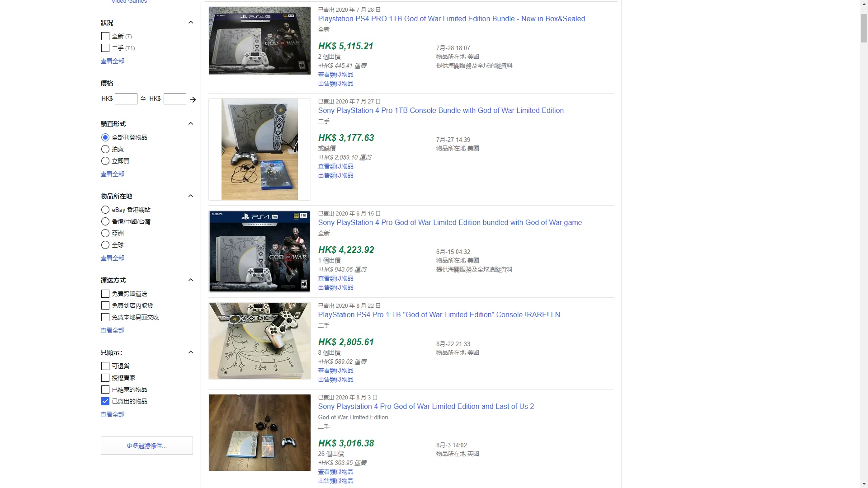
Task: Select 亞洲 item location radio button
Action: click(105, 233)
